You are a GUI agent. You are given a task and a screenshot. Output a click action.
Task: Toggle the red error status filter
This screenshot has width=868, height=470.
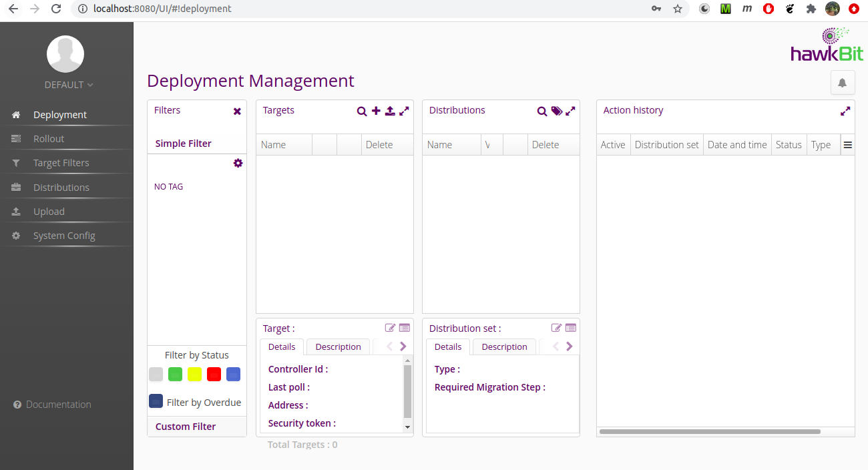[x=214, y=374]
